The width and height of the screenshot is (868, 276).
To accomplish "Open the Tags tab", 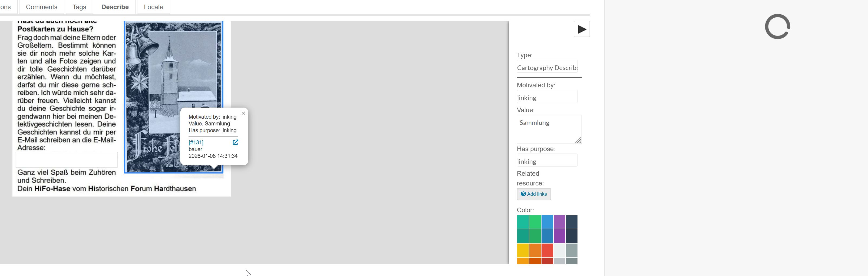I will 79,7.
